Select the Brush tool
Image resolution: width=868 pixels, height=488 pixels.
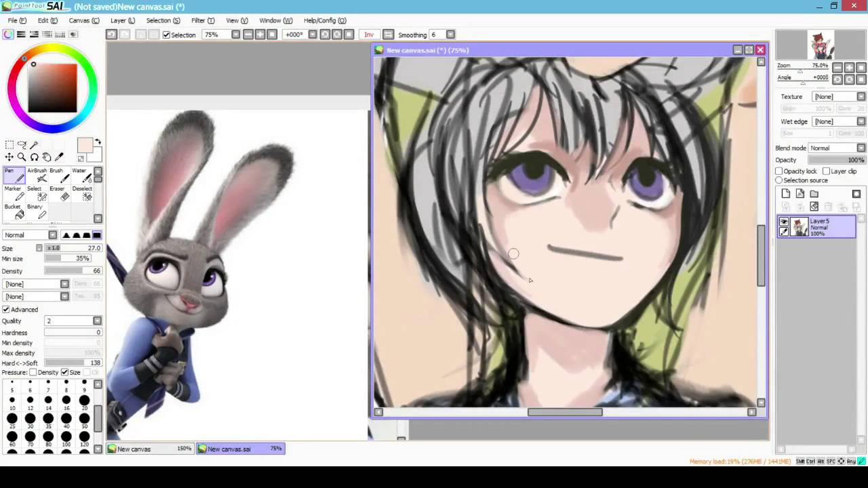59,175
